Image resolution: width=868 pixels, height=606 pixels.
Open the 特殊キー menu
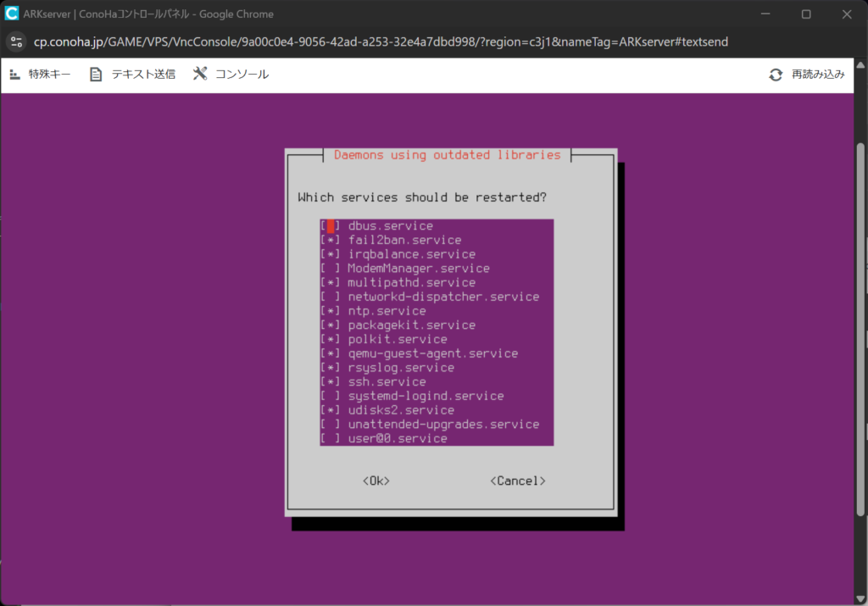pyautogui.click(x=49, y=75)
